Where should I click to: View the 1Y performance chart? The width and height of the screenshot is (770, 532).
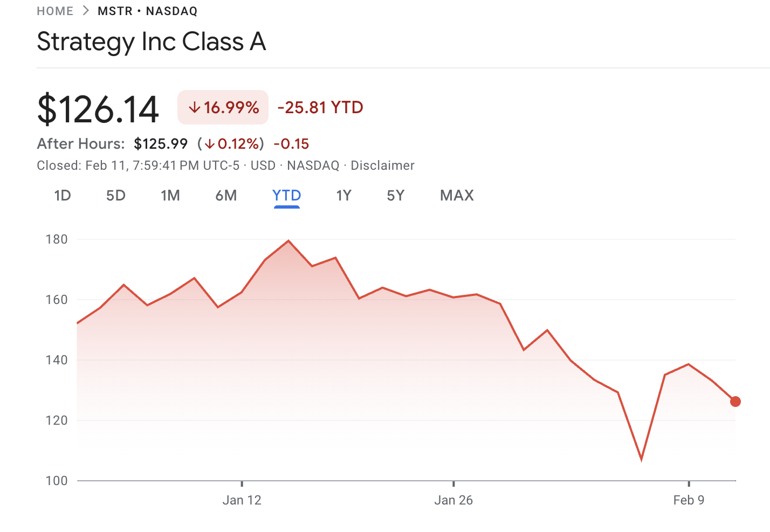pos(343,196)
